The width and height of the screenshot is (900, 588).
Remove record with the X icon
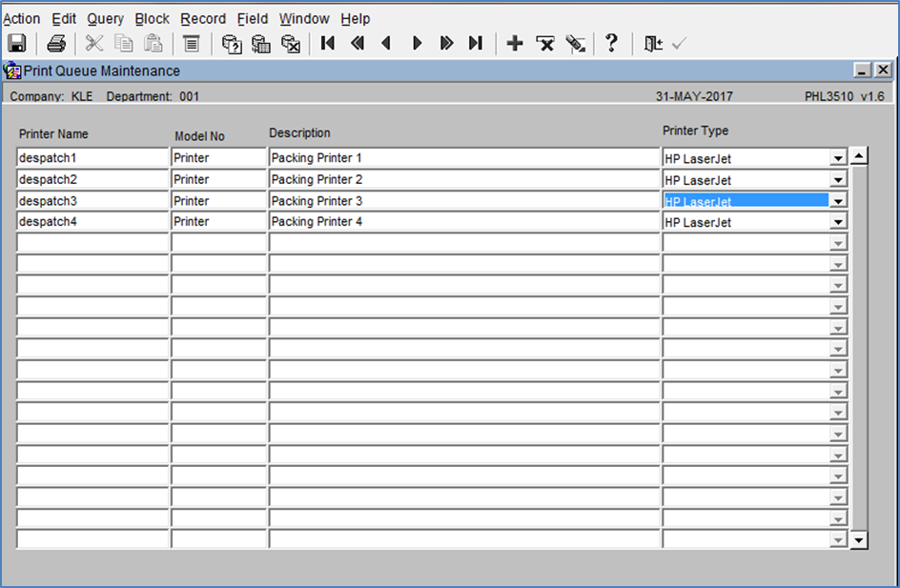tap(545, 44)
